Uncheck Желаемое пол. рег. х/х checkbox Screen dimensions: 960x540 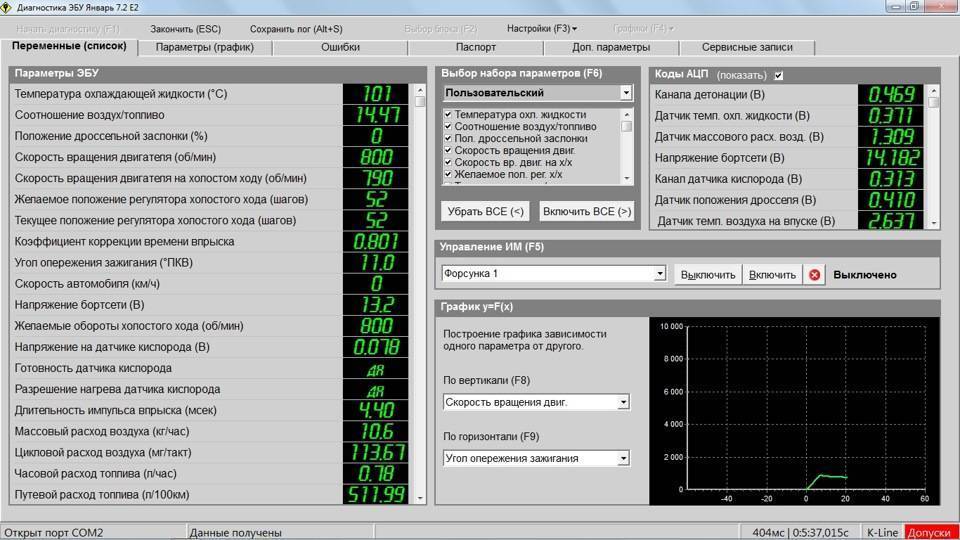[448, 174]
